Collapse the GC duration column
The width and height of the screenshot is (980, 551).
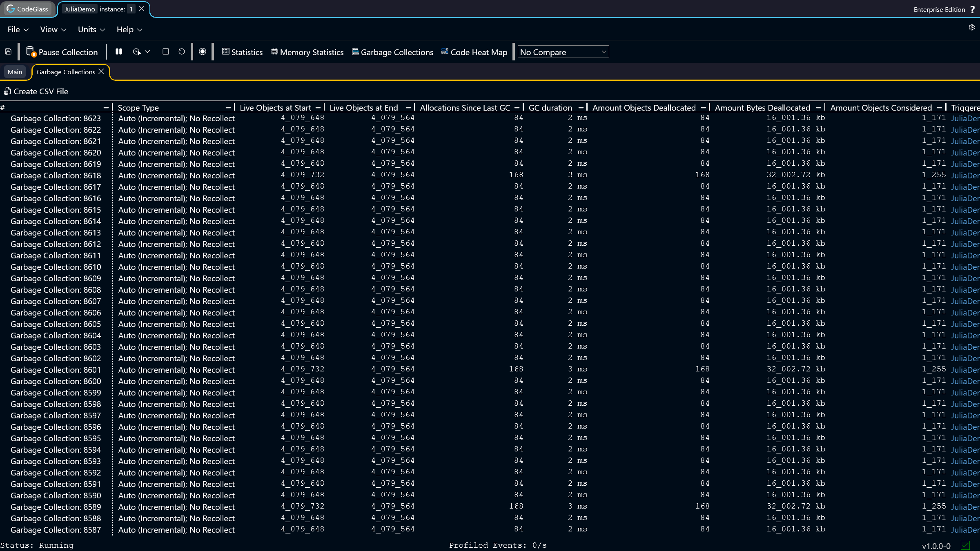pyautogui.click(x=581, y=107)
